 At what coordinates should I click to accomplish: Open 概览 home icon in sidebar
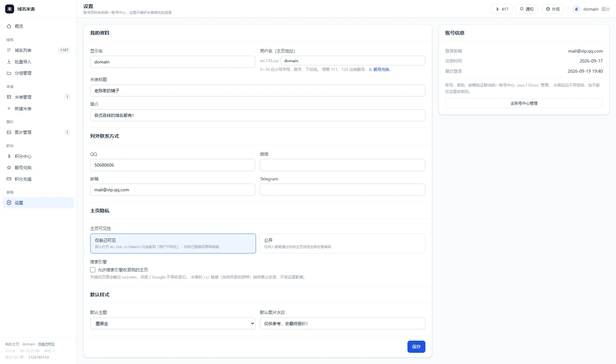coord(9,26)
